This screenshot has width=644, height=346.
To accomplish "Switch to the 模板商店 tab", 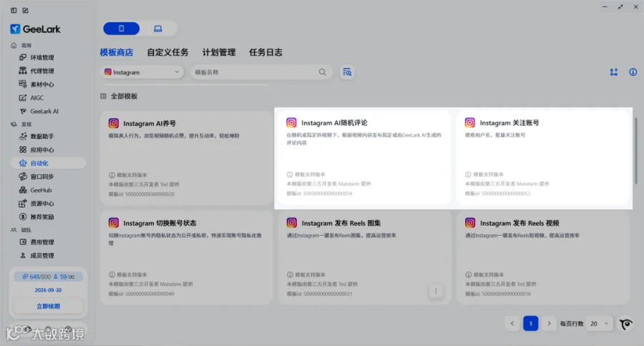I will (116, 52).
